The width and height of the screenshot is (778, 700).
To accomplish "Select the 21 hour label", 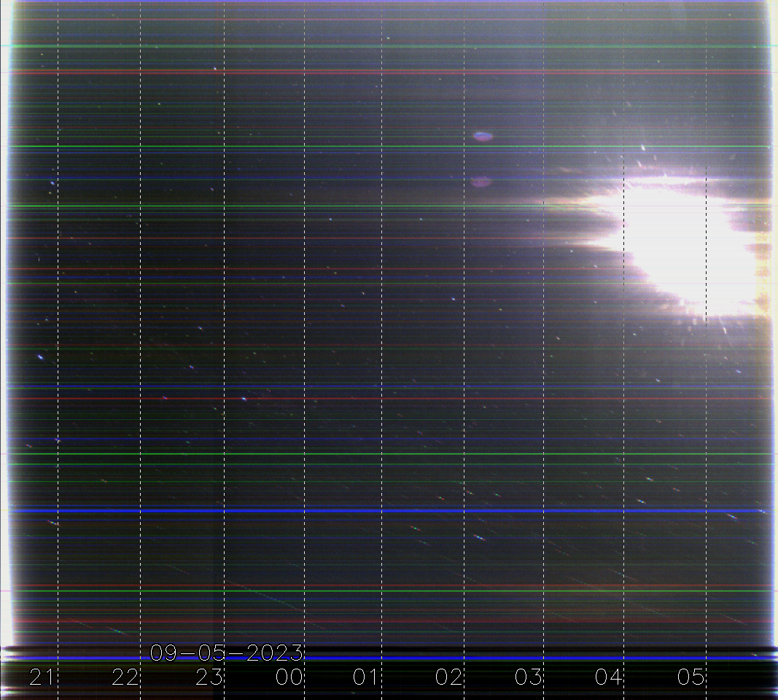I will coord(42,677).
